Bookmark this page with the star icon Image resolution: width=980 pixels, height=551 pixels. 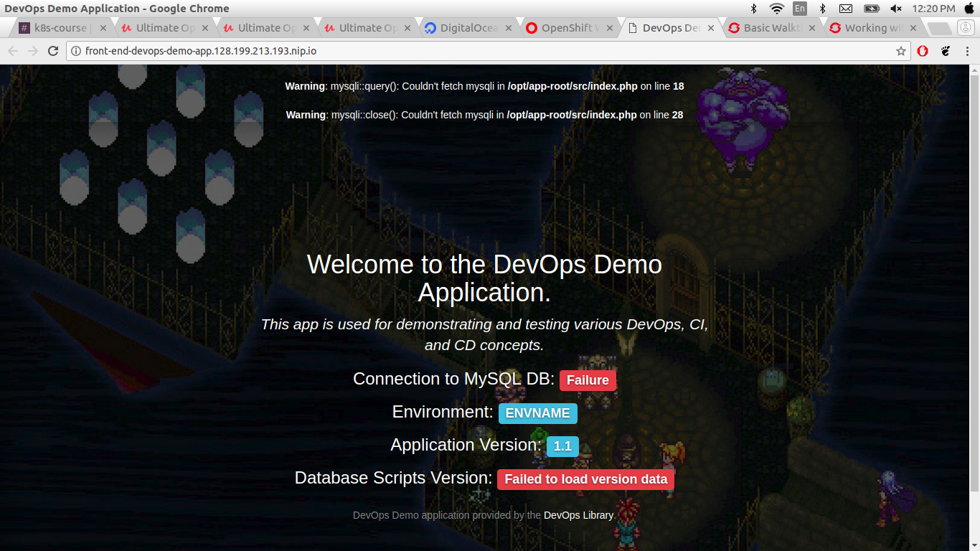[901, 51]
